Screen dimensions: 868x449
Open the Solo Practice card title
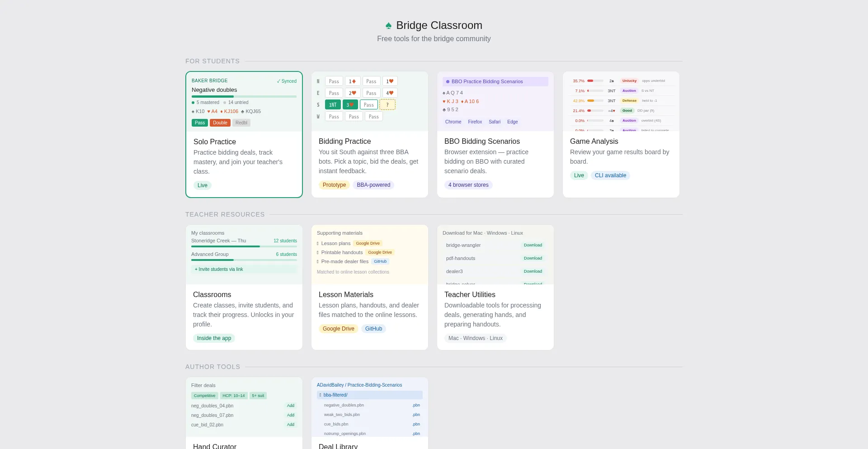(x=215, y=142)
